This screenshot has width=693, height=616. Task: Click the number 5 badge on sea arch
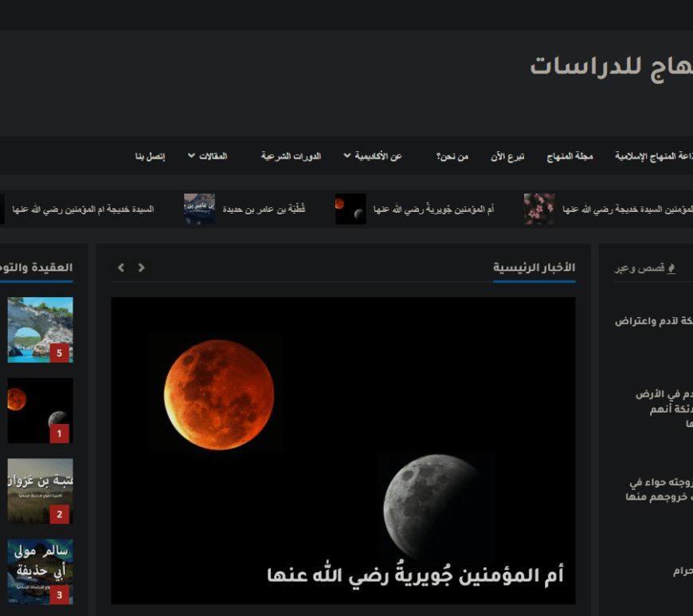tap(59, 353)
